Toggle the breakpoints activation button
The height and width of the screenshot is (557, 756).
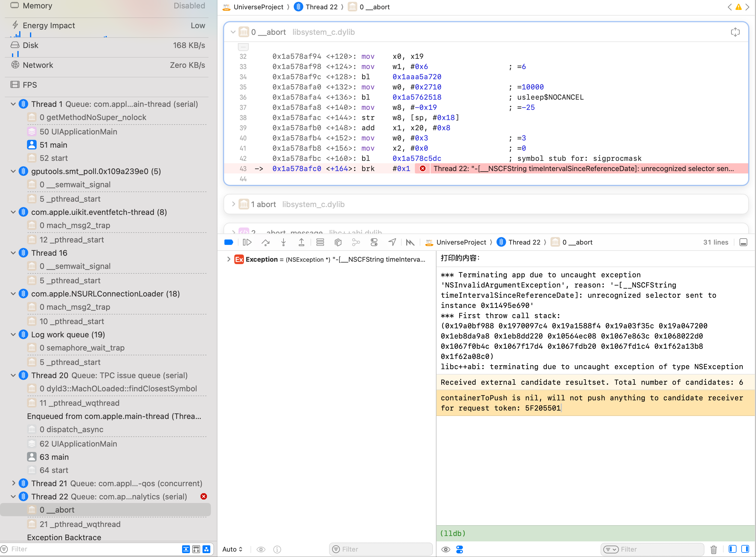click(229, 242)
